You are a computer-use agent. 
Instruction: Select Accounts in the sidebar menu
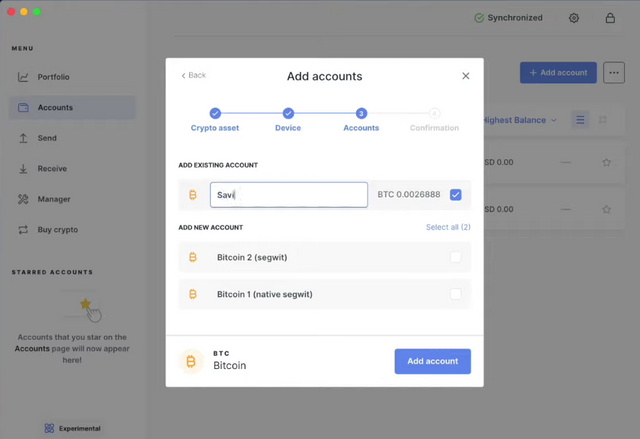click(72, 108)
